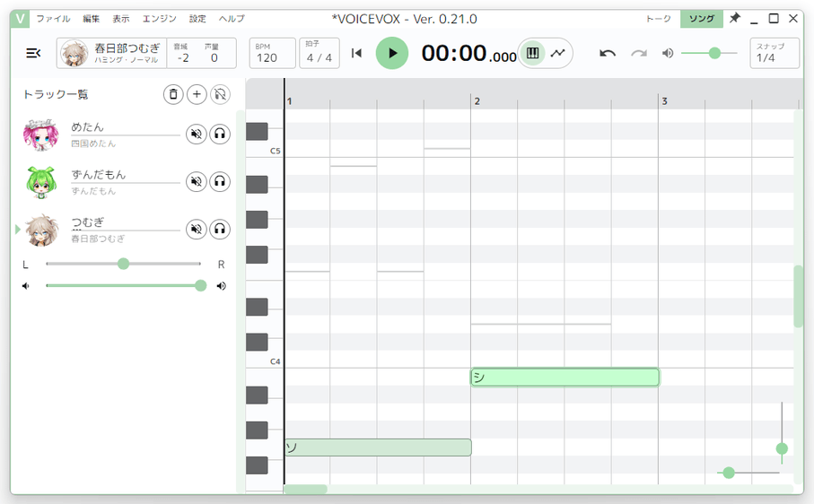The image size is (814, 504).
Task: Click the めたん track name
Action: [x=87, y=127]
